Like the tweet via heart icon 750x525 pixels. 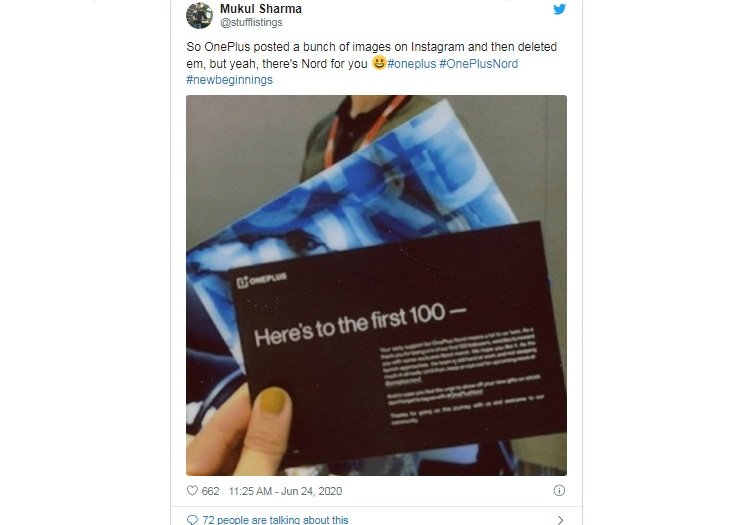192,491
